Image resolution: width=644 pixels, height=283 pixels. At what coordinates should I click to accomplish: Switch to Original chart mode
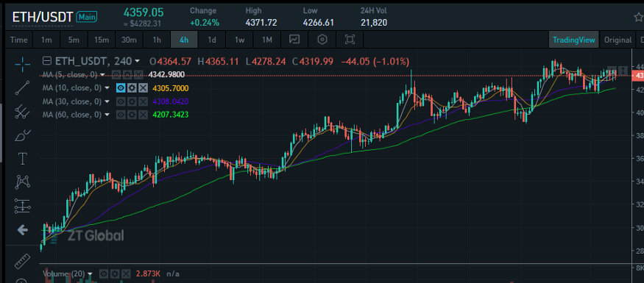click(x=618, y=40)
